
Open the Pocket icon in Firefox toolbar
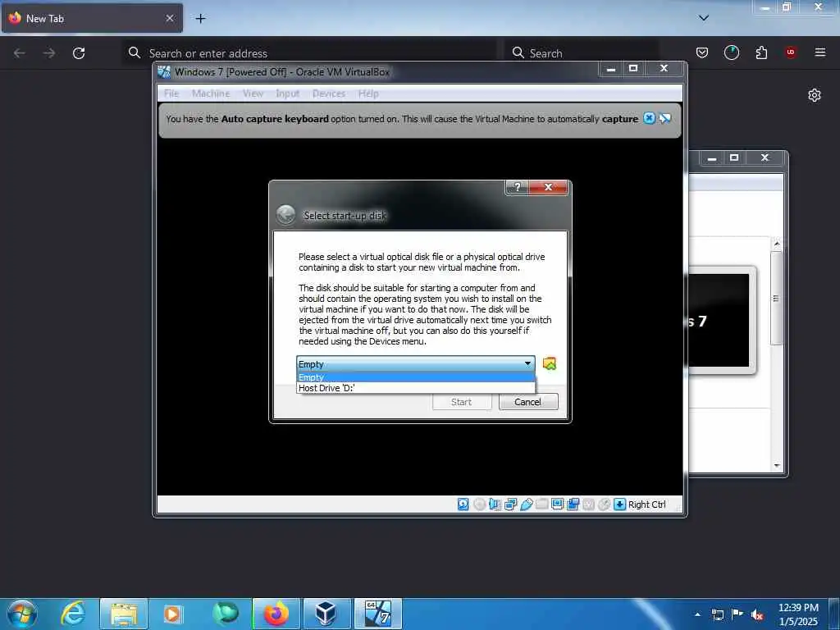702,52
